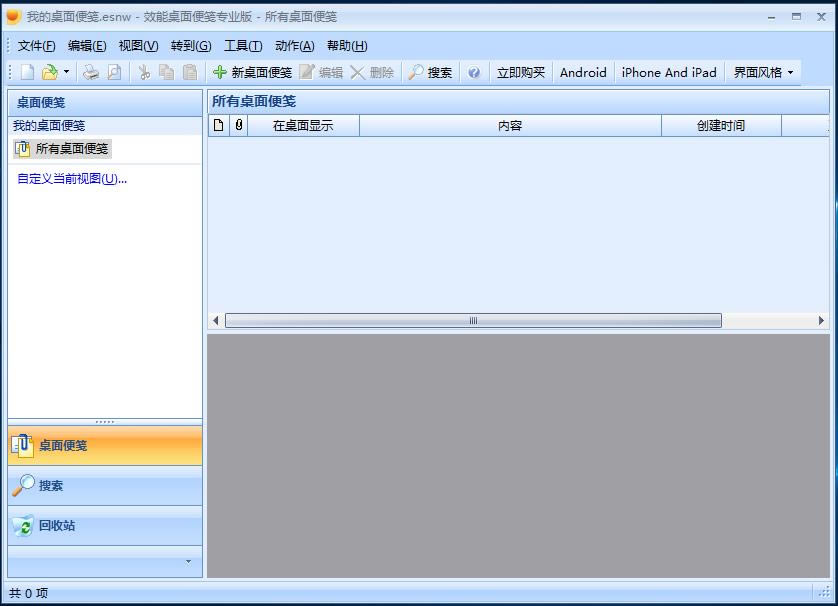
Task: Click the note type icon column header
Action: 219,126
